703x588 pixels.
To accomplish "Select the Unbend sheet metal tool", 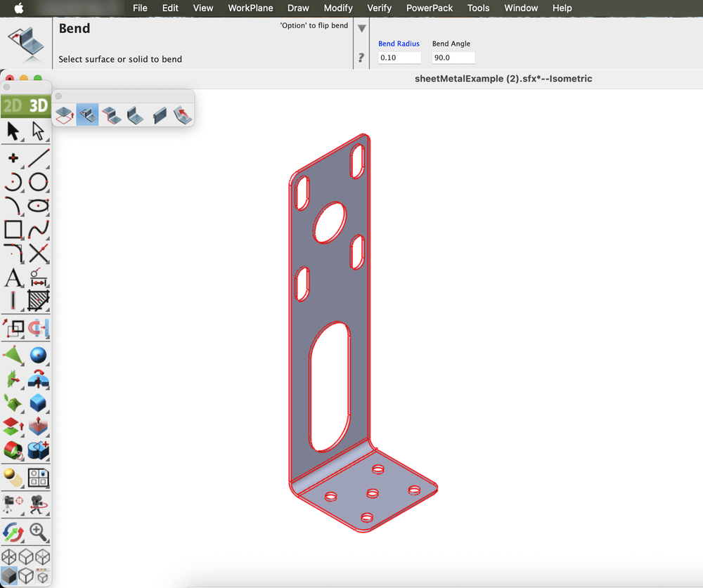I will pos(183,114).
